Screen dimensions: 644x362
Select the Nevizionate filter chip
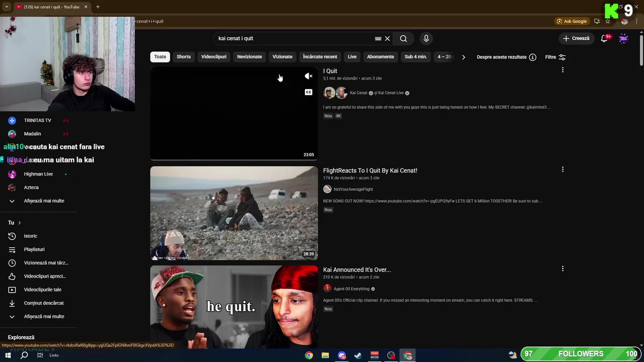[250, 57]
